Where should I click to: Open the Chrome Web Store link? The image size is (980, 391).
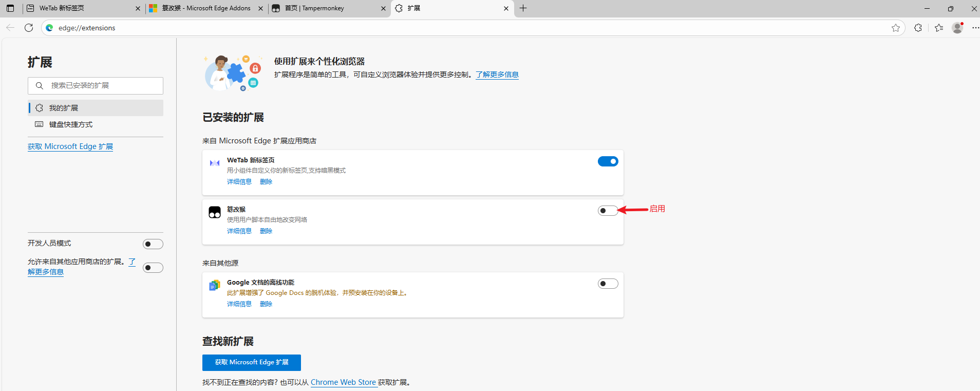pos(343,382)
